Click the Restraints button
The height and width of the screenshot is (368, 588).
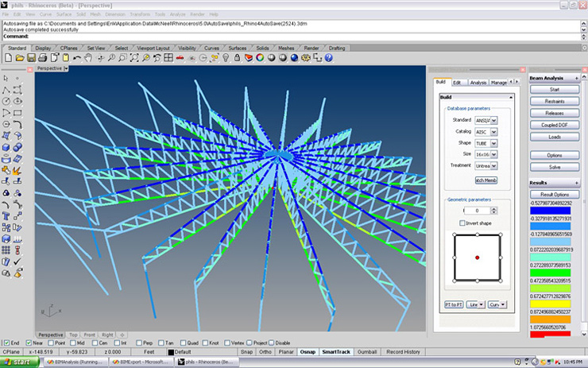tap(555, 102)
